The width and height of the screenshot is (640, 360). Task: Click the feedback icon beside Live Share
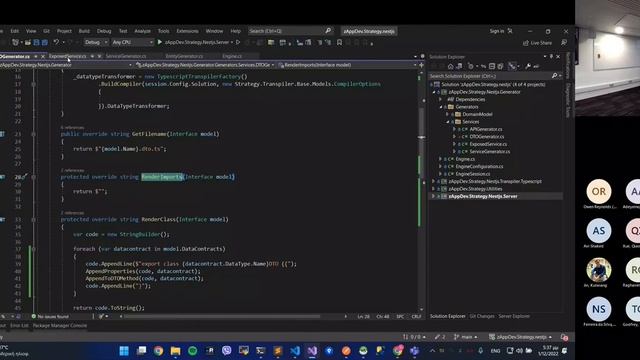tap(564, 43)
